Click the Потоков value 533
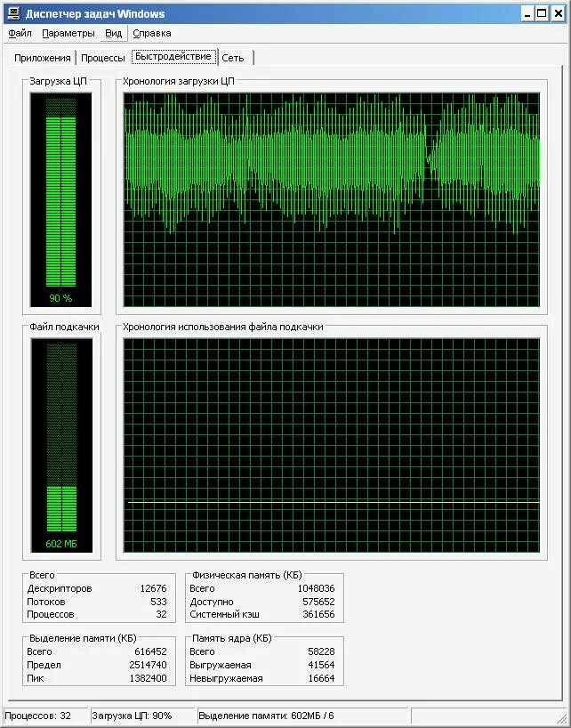This screenshot has width=571, height=728. point(158,602)
